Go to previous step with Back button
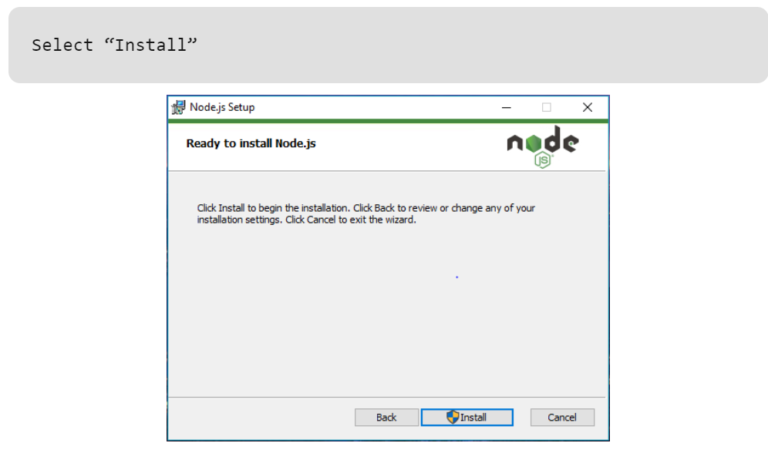The height and width of the screenshot is (453, 768). 386,417
